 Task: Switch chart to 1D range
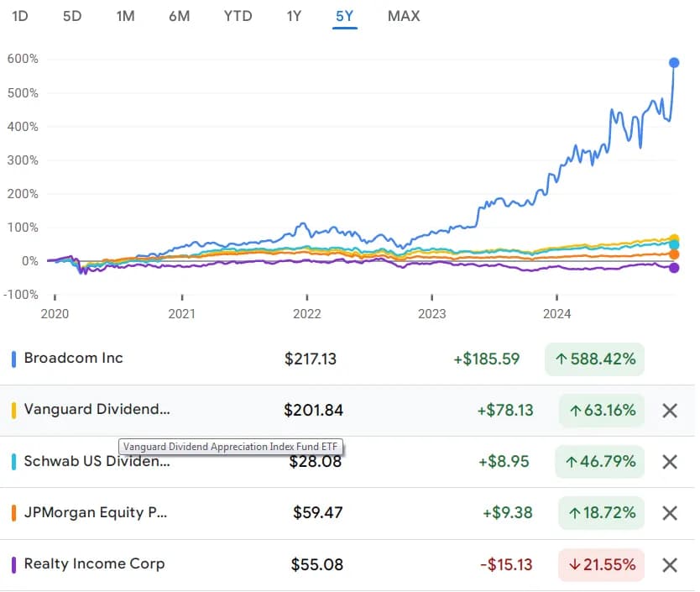(x=20, y=16)
